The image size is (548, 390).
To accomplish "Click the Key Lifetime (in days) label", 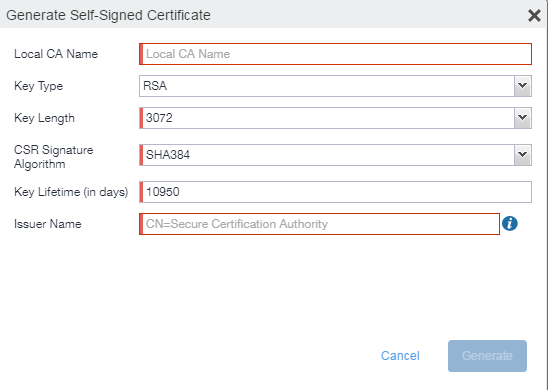I will click(71, 192).
